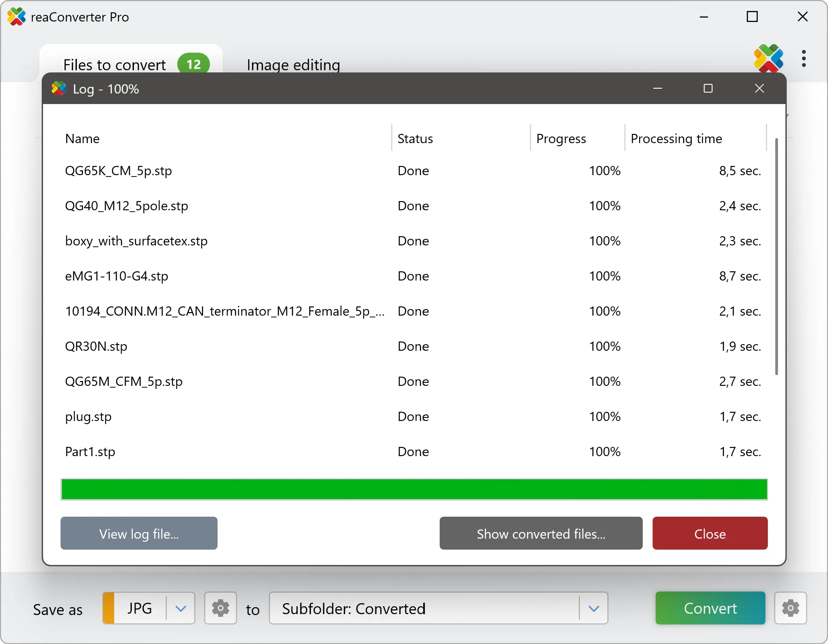Select the QG65K_CM_5p.stp row
This screenshot has width=828, height=644.
coord(414,171)
